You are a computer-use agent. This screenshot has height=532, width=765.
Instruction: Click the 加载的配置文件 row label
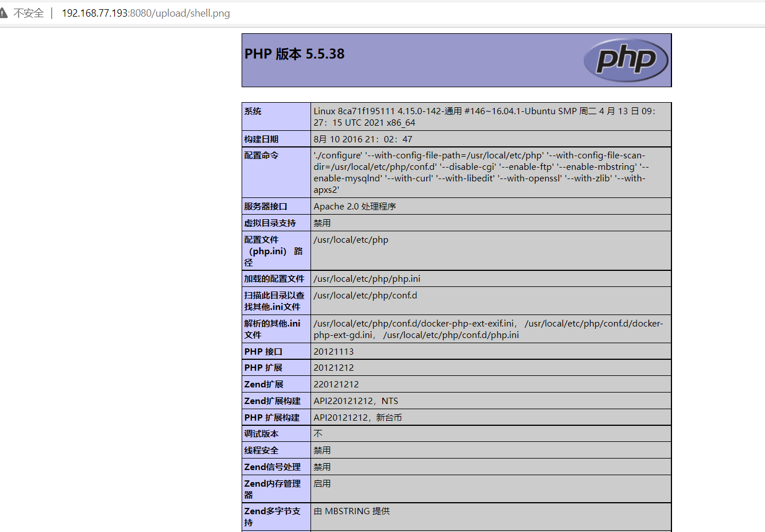pos(274,278)
